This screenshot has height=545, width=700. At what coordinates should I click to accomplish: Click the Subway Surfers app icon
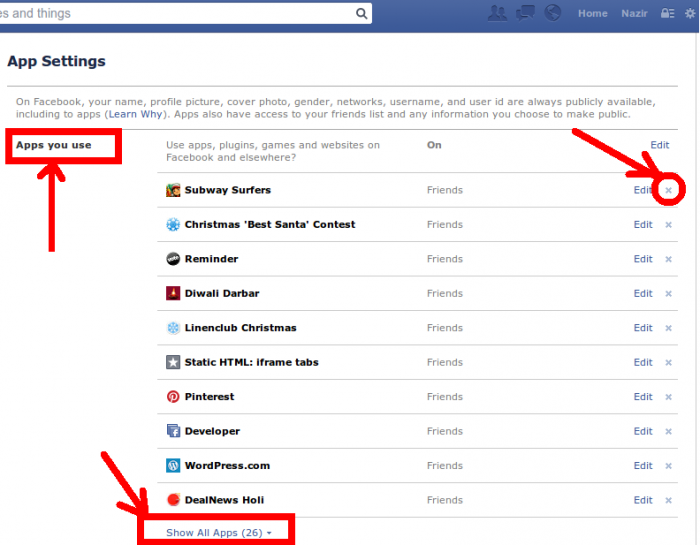pos(173,190)
